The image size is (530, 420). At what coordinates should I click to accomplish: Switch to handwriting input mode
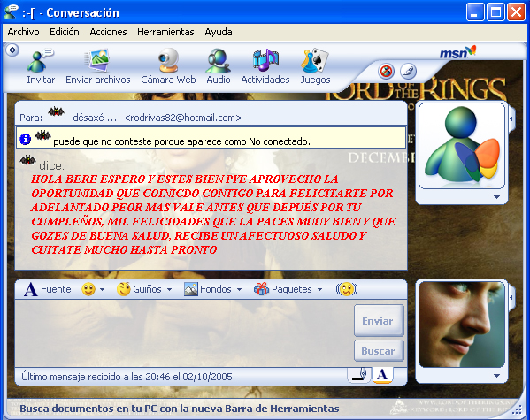tap(358, 376)
